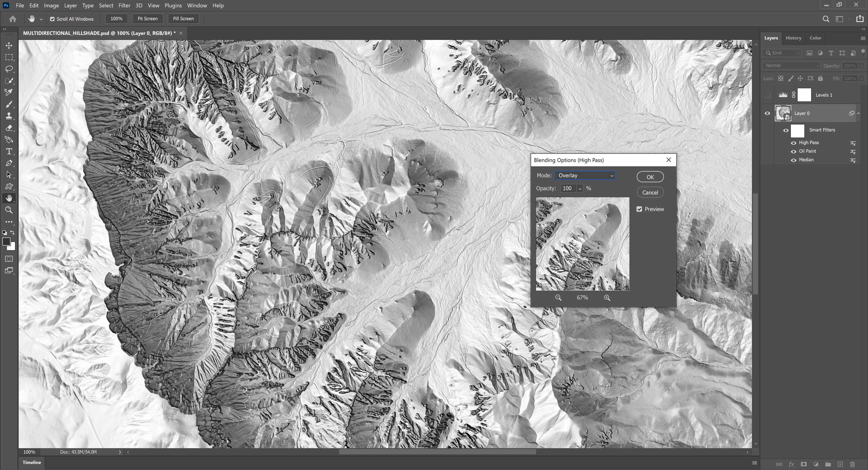Switch to the History tab
This screenshot has width=868, height=470.
click(x=793, y=38)
